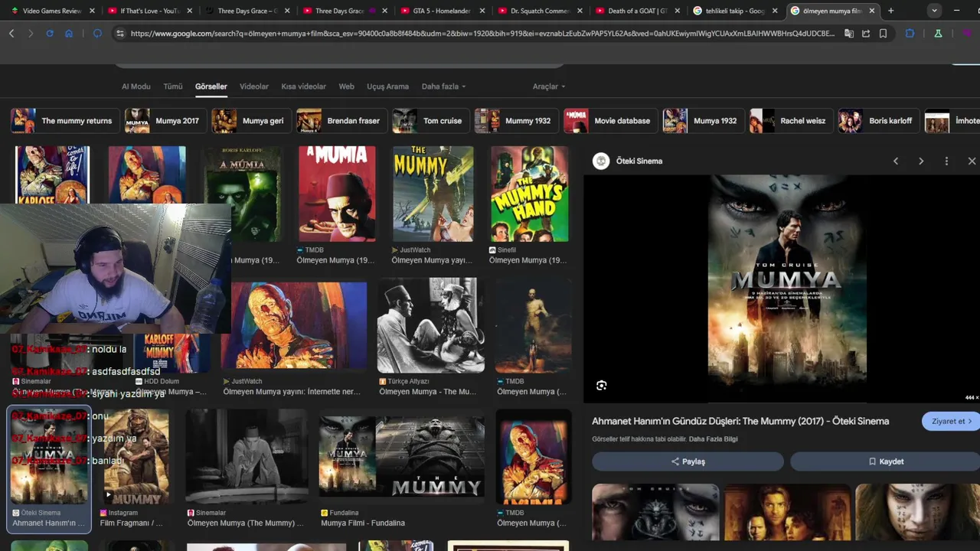Share this page via the share icon
Image resolution: width=980 pixels, height=551 pixels.
tap(866, 34)
